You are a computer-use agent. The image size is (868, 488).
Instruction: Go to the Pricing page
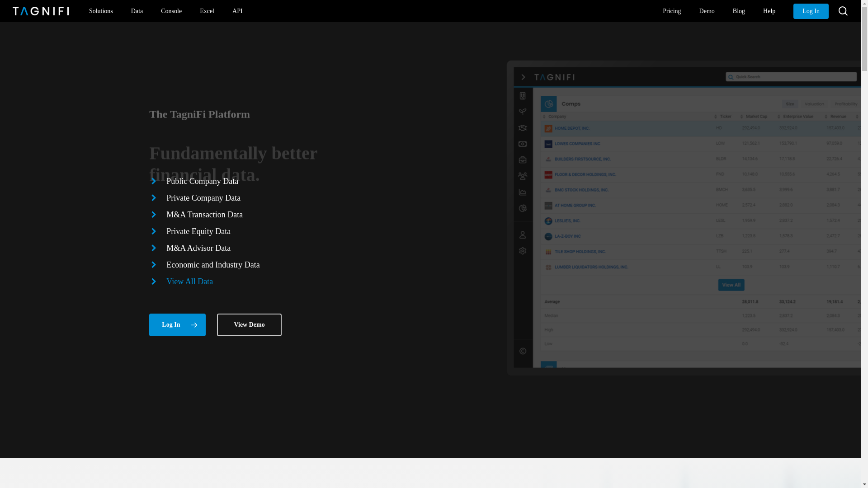coord(672,11)
